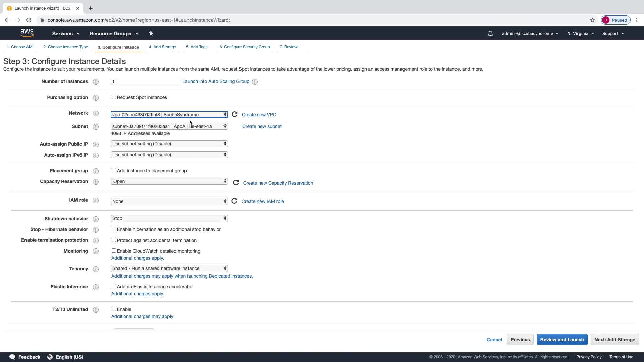Click the Number of instances field
This screenshot has width=644, height=362.
145,81
